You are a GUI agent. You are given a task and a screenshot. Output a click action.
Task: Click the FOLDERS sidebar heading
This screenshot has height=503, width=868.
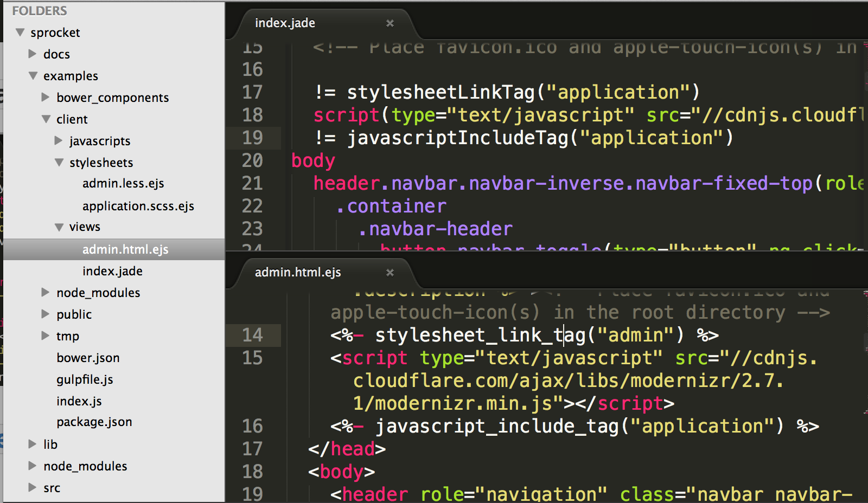(40, 11)
